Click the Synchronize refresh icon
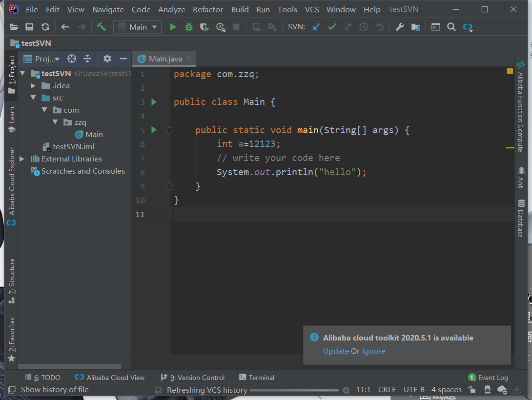This screenshot has width=532, height=400. click(x=45, y=27)
